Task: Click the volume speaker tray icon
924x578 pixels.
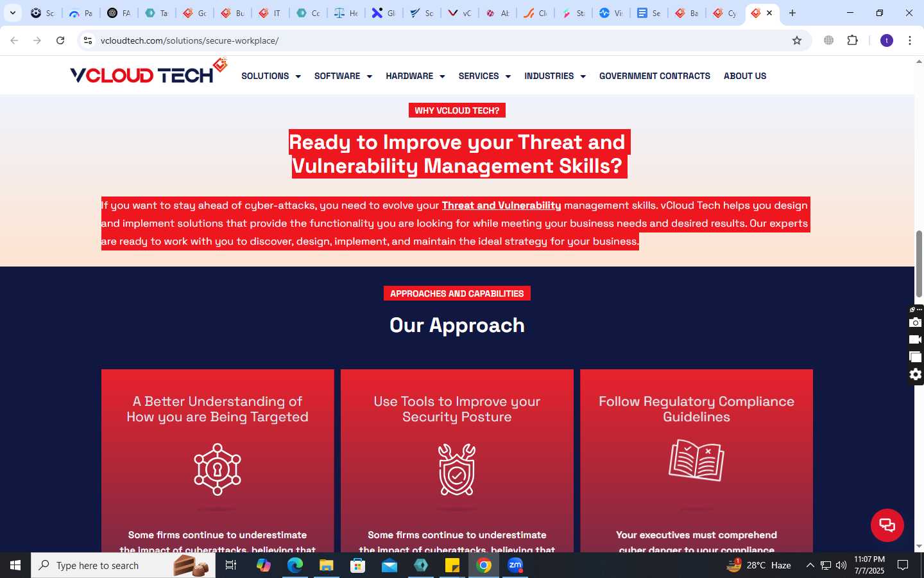Action: (x=841, y=565)
